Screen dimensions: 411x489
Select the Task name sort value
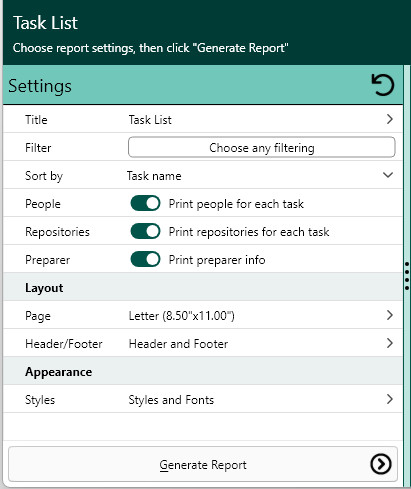pyautogui.click(x=154, y=176)
